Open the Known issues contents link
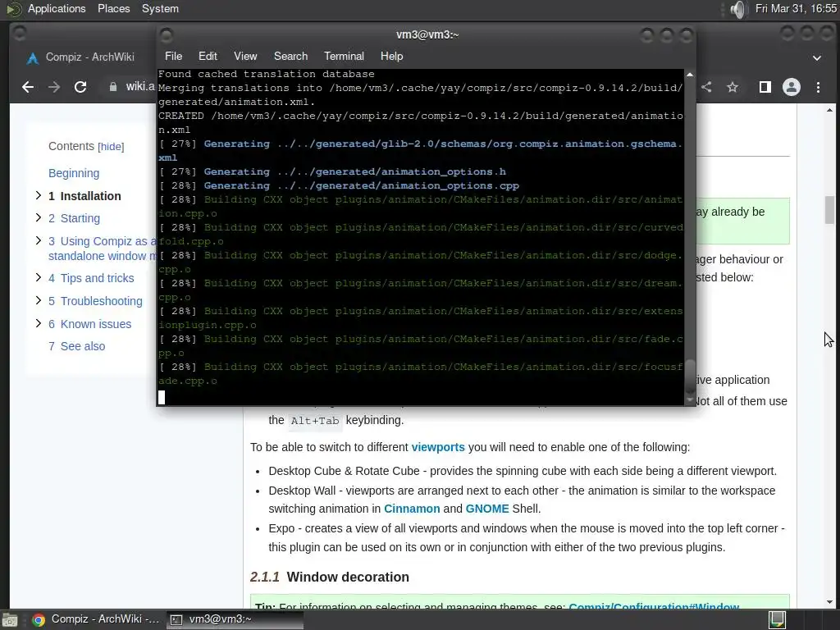Image resolution: width=840 pixels, height=630 pixels. pyautogui.click(x=89, y=324)
